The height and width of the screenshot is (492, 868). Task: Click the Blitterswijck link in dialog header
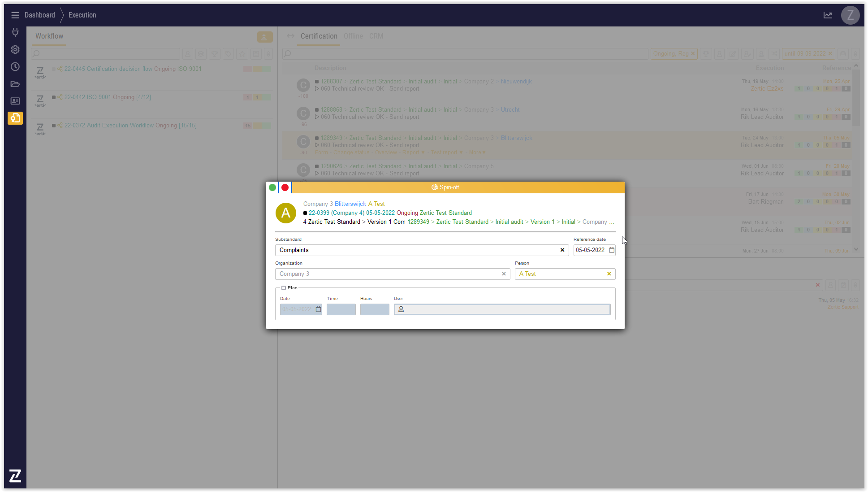[x=350, y=204]
